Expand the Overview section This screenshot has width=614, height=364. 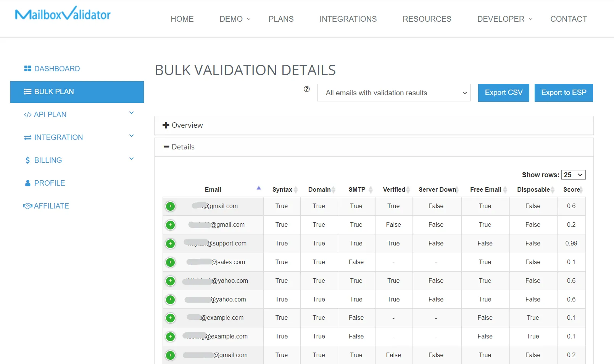pos(182,125)
